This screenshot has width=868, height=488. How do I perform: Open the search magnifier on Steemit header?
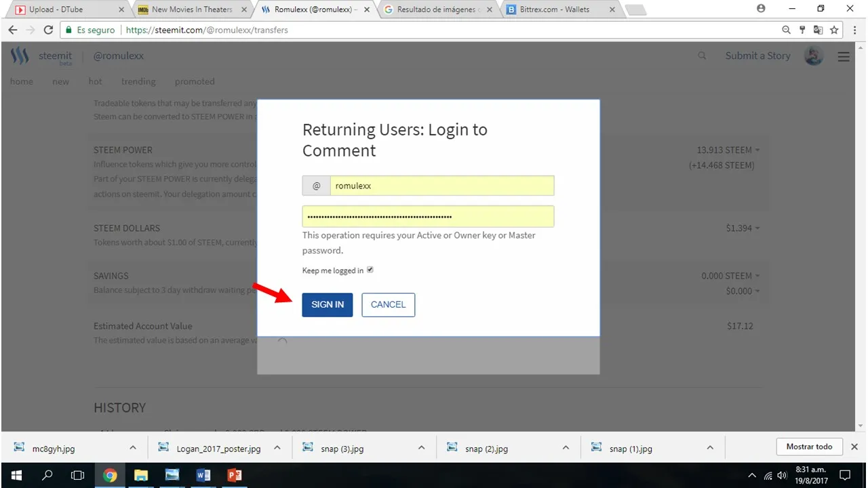(x=702, y=56)
